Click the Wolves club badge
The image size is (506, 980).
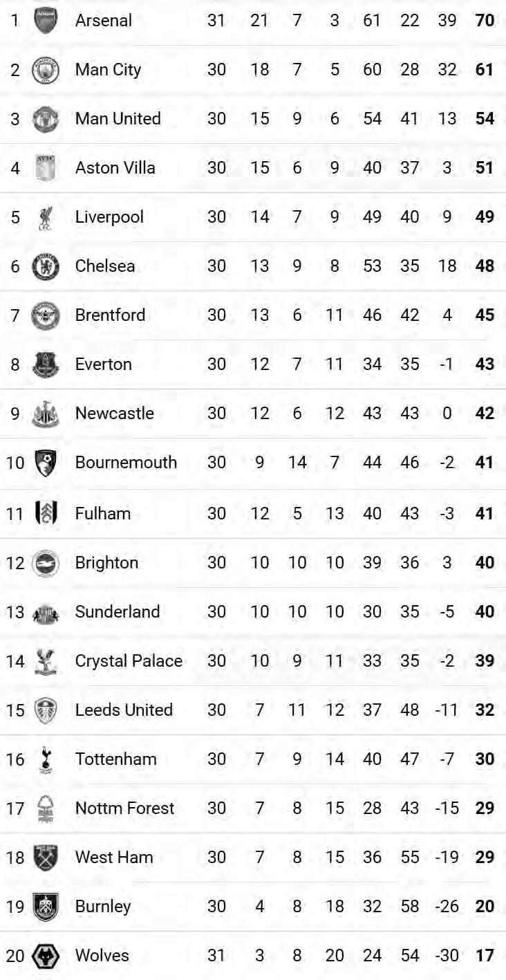(46, 956)
